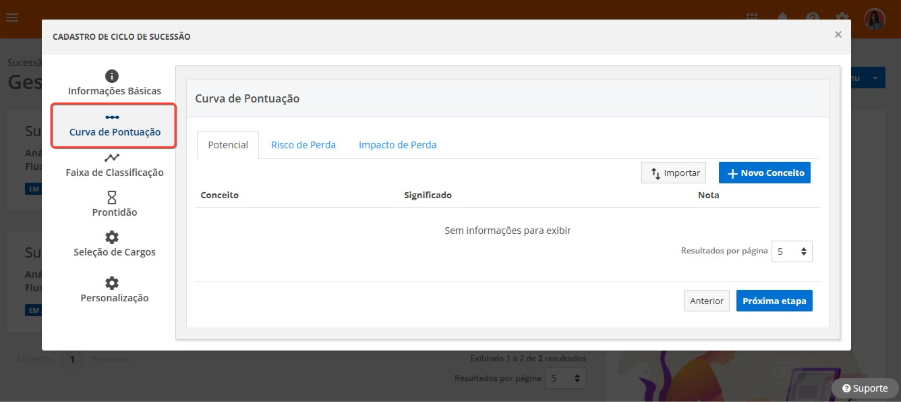
Task: Select the Curva de Pontuação dots icon
Action: [113, 117]
